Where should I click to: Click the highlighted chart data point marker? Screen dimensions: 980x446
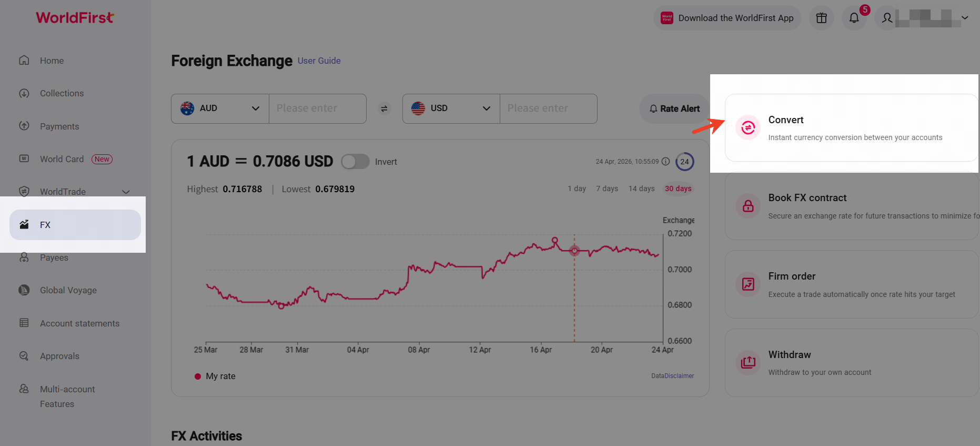[x=574, y=251]
